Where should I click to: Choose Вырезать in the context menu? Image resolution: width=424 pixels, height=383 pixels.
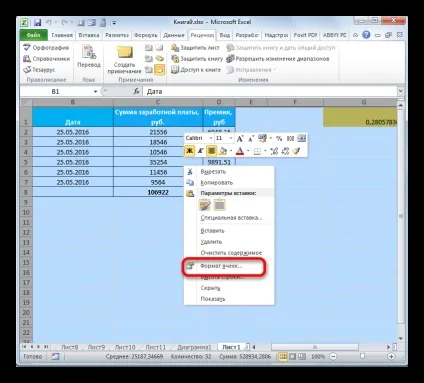229,172
